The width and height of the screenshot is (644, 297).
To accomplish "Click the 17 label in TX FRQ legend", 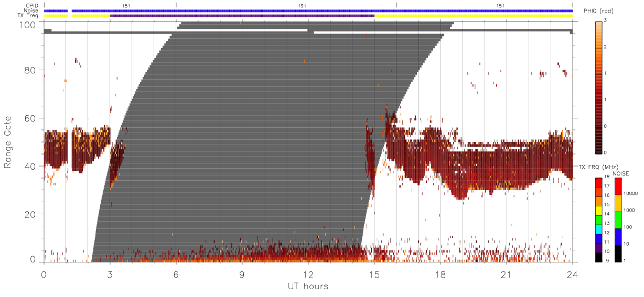I will click(x=607, y=186).
